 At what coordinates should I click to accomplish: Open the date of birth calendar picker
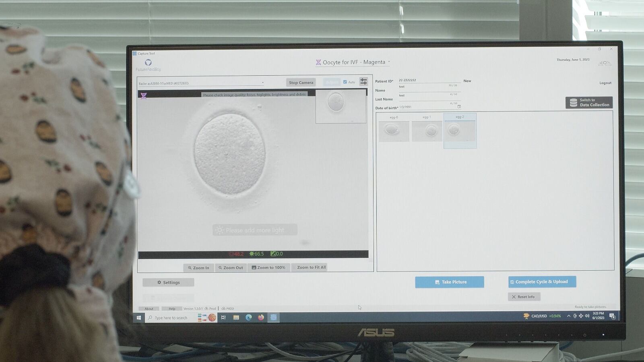[x=459, y=107]
